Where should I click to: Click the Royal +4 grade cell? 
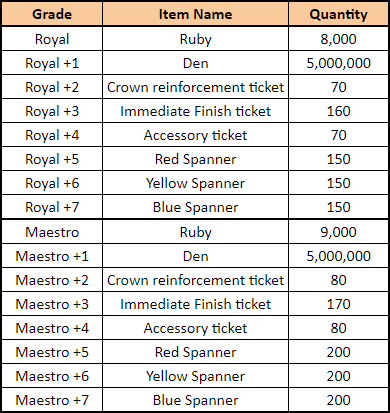52,135
